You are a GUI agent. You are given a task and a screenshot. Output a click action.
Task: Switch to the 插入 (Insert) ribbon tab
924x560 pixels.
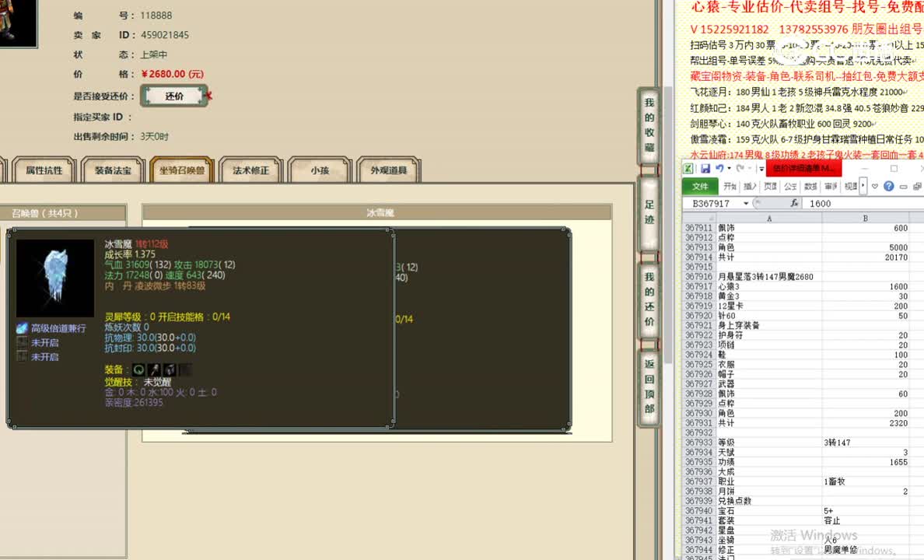click(x=750, y=186)
